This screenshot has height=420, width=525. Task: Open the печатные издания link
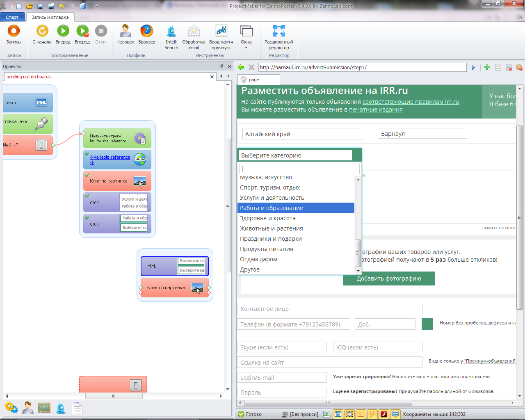click(x=375, y=110)
